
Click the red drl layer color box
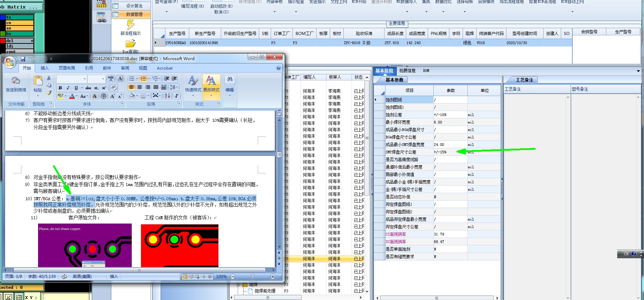tap(2, 41)
